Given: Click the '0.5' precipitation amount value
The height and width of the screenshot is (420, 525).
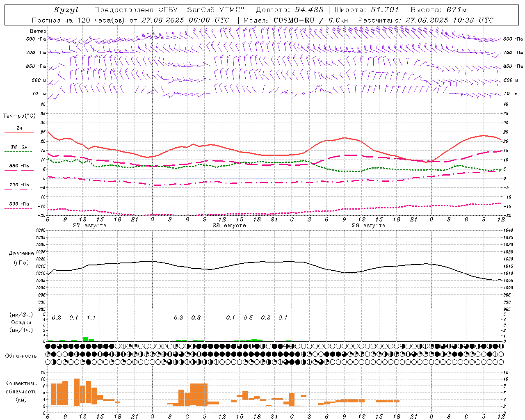Looking at the screenshot, I should pyautogui.click(x=248, y=317).
